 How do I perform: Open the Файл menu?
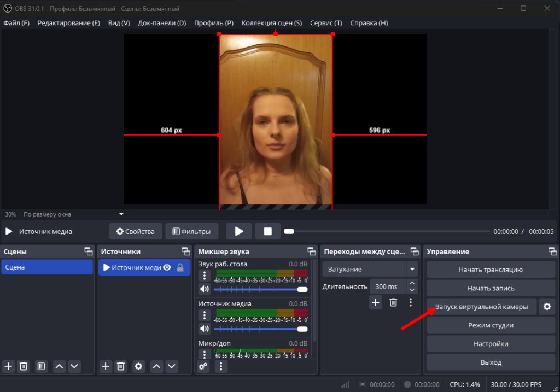click(16, 23)
